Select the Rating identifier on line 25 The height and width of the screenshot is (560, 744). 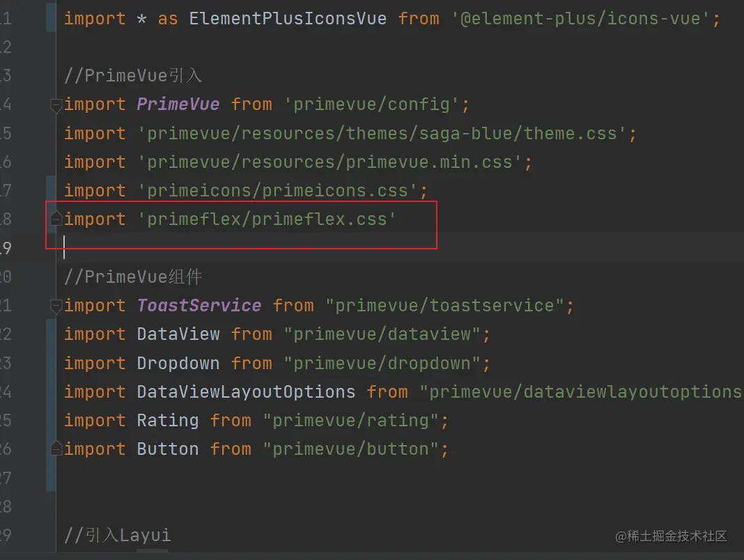coord(167,419)
